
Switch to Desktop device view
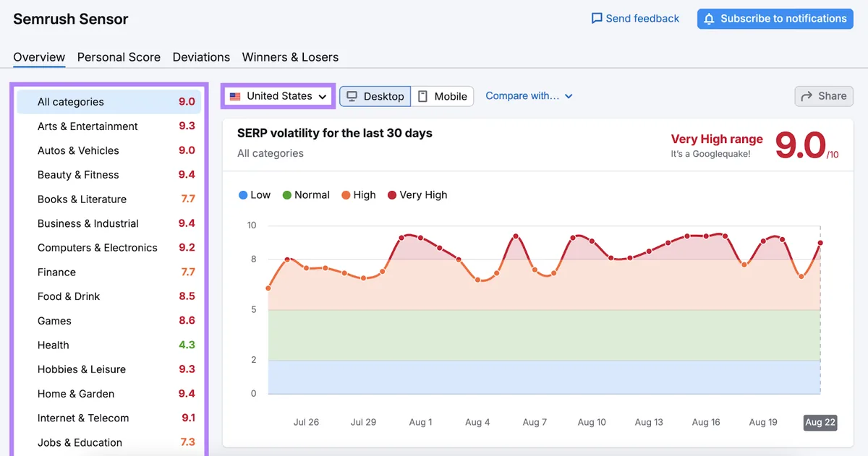coord(375,96)
